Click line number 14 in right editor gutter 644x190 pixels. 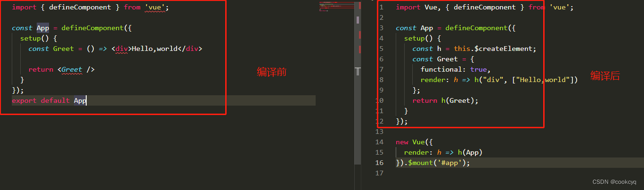[380, 142]
